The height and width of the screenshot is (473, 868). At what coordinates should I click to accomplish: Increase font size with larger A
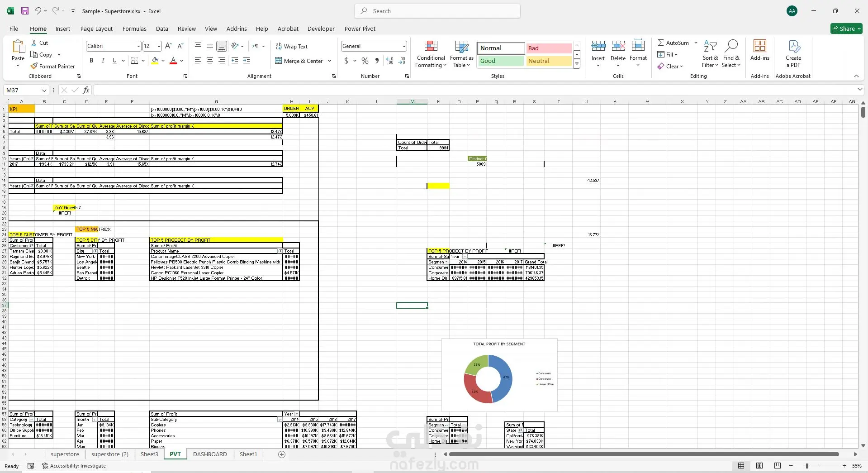pos(168,46)
